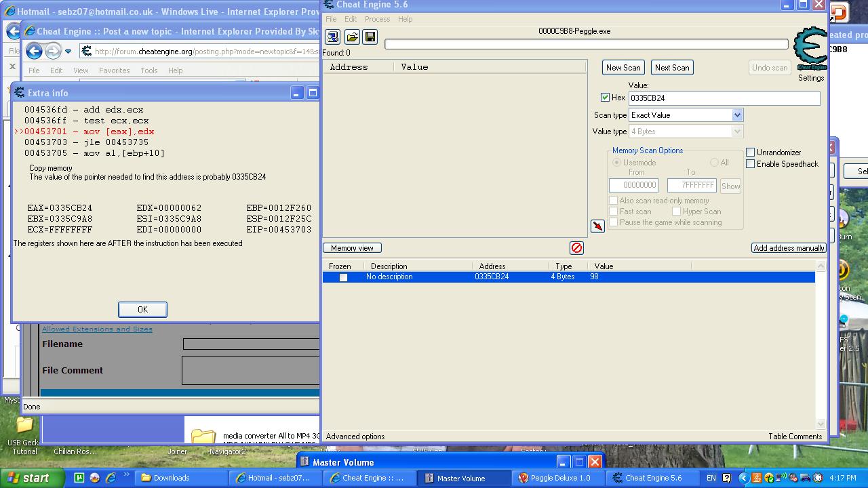Open the recent pages dropdown arrow in IE
This screenshot has width=868, height=488.
(x=68, y=52)
